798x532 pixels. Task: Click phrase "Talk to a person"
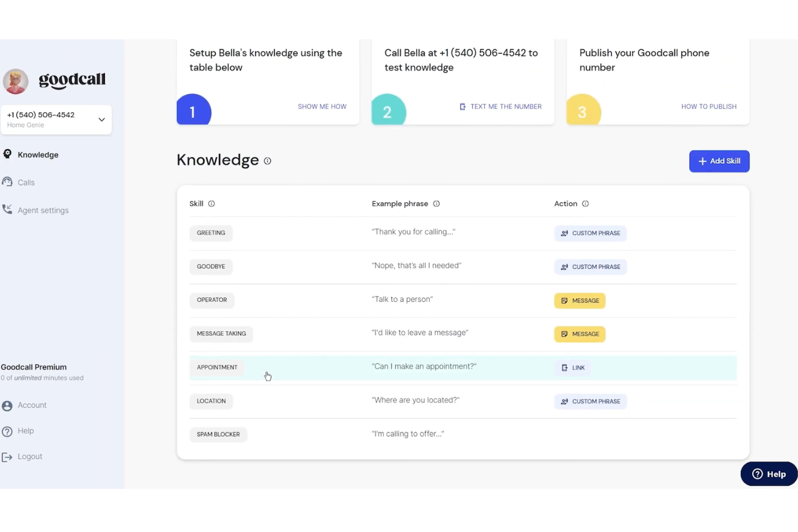pyautogui.click(x=402, y=299)
